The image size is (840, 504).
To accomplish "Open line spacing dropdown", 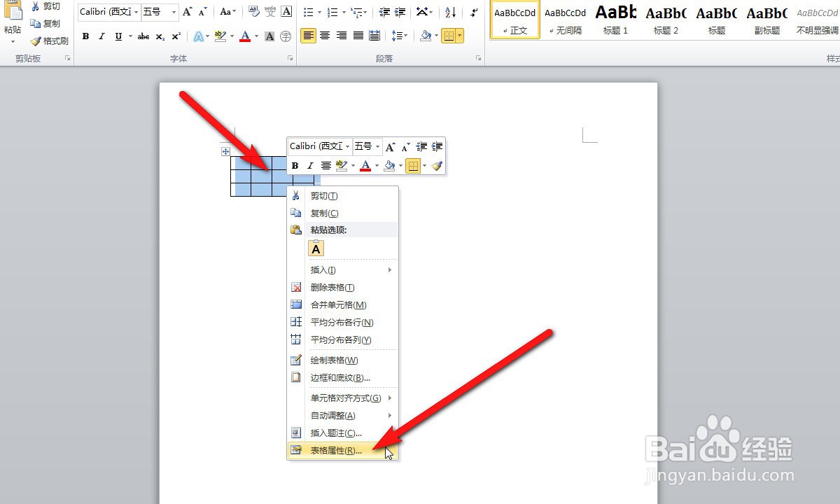I will [x=399, y=36].
